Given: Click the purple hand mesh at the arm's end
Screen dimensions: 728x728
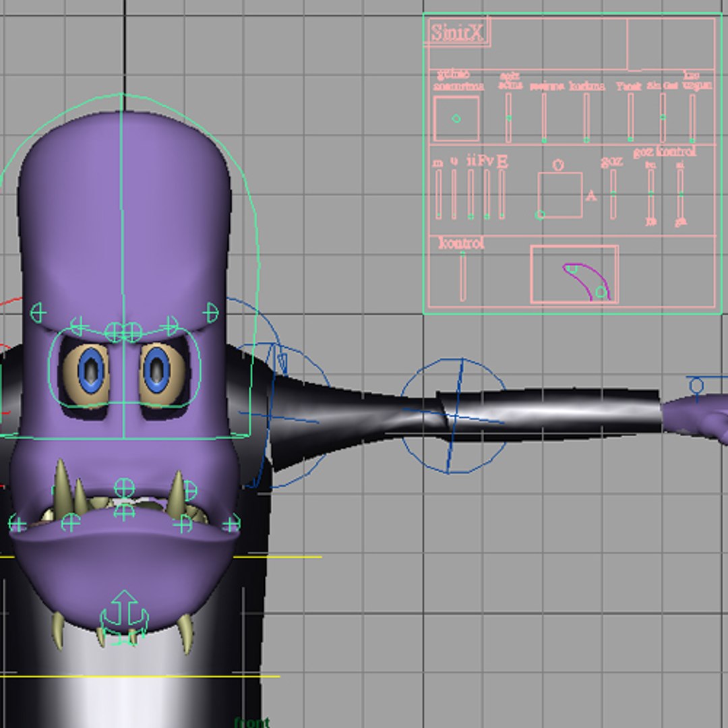Looking at the screenshot, I should 695,417.
